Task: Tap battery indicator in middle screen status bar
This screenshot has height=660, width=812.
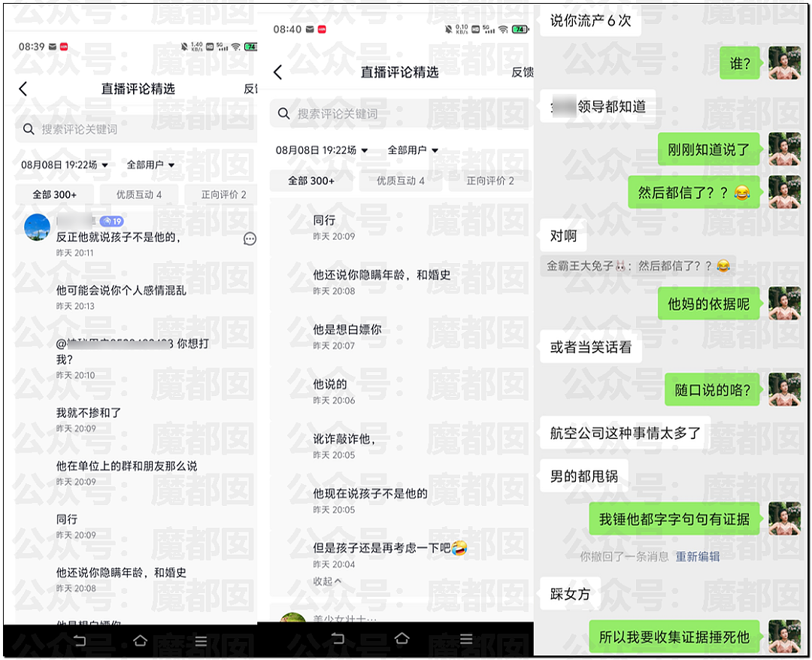Action: [520, 29]
